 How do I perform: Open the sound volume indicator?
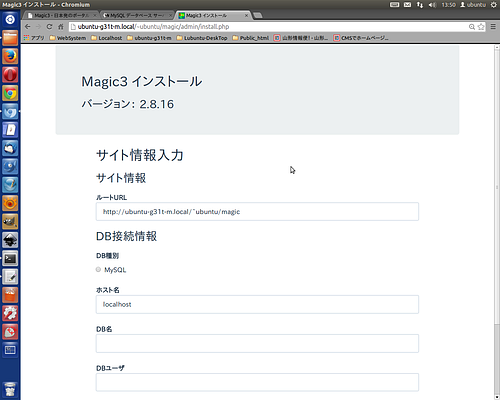[432, 5]
